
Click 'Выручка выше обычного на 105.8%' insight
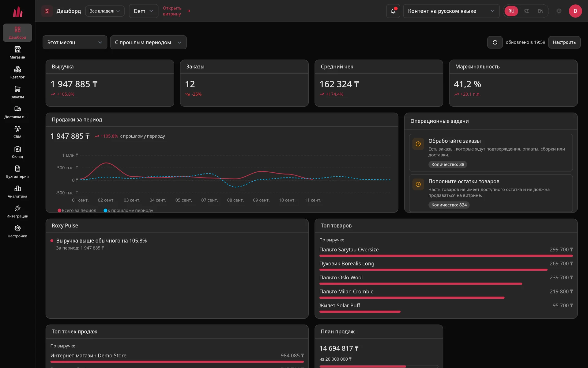click(101, 241)
